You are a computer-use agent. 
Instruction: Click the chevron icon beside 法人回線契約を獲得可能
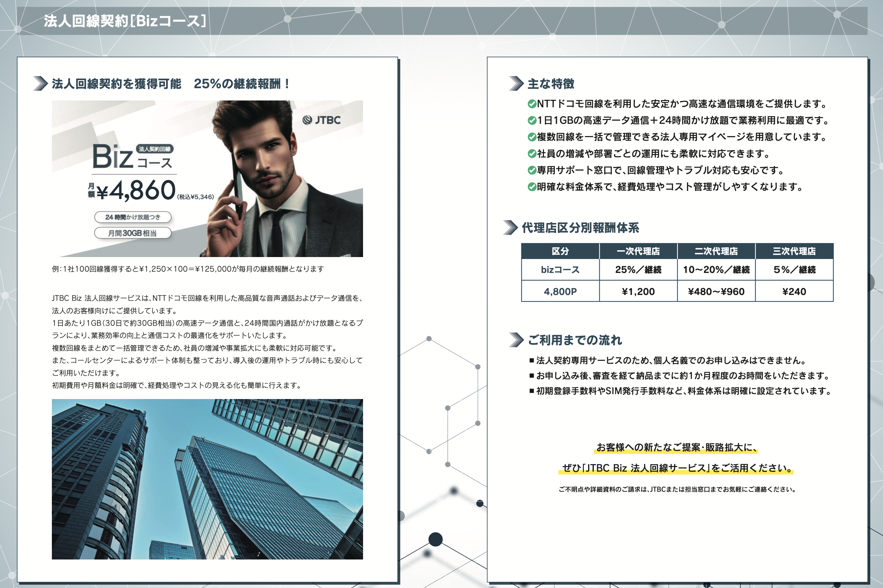click(x=41, y=84)
